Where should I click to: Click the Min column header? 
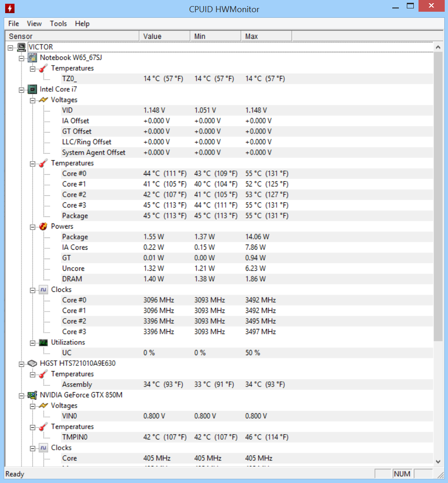coord(215,36)
